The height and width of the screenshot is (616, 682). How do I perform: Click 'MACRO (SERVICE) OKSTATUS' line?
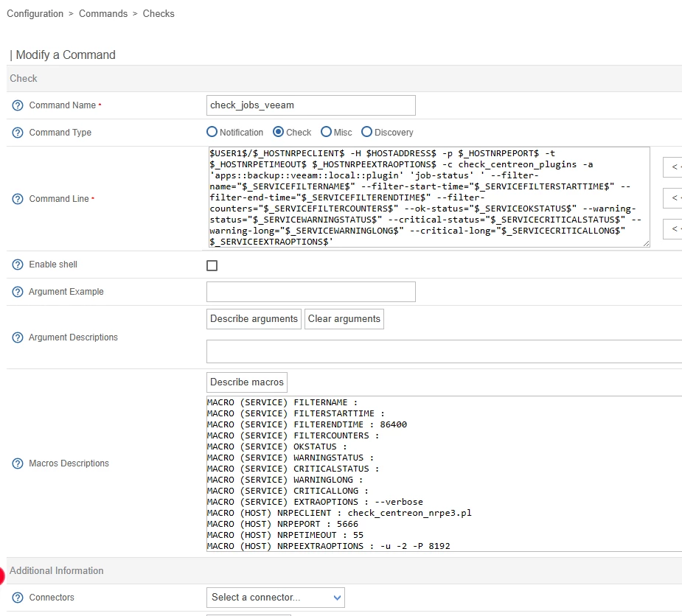[x=277, y=447]
